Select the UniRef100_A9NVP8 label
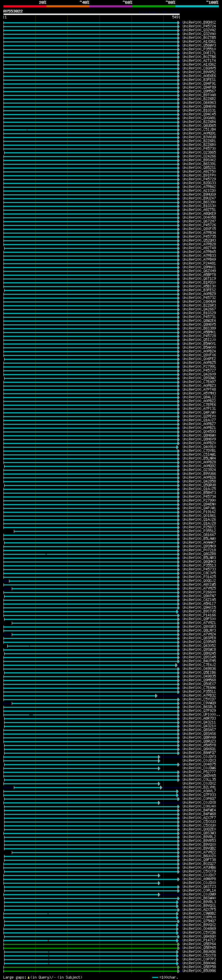 [199, 879]
